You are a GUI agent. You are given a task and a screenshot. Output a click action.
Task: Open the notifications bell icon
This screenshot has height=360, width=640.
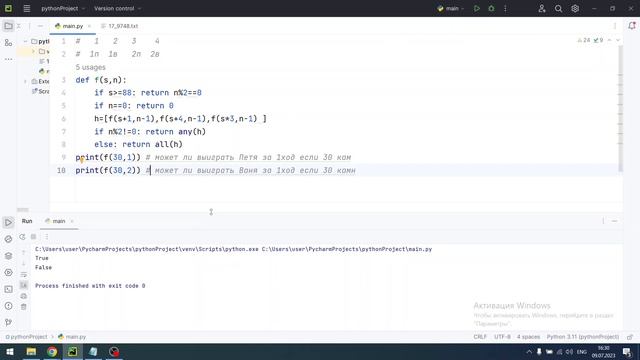[632, 26]
